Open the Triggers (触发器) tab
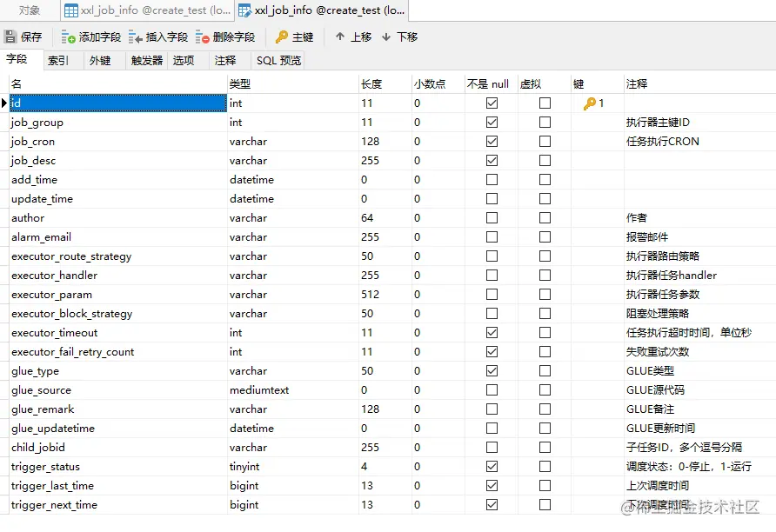Screen dimensions: 776x532 pos(146,60)
